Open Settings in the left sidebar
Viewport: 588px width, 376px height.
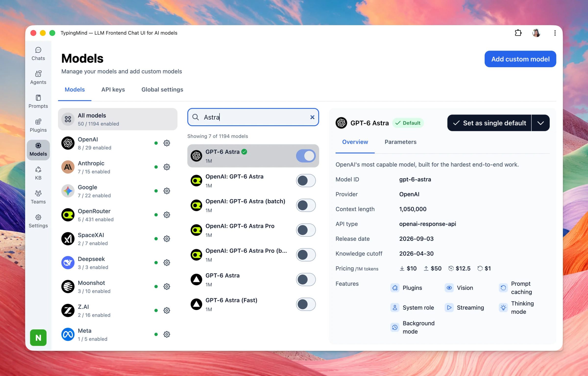(x=38, y=221)
